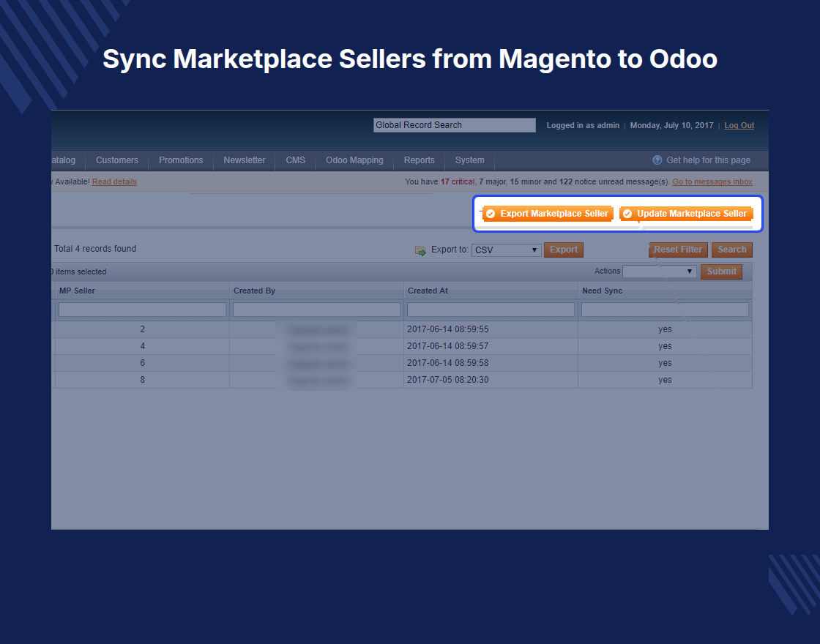This screenshot has height=644, width=820.
Task: Click Need Sync yes in seller 2 row
Action: coord(666,329)
